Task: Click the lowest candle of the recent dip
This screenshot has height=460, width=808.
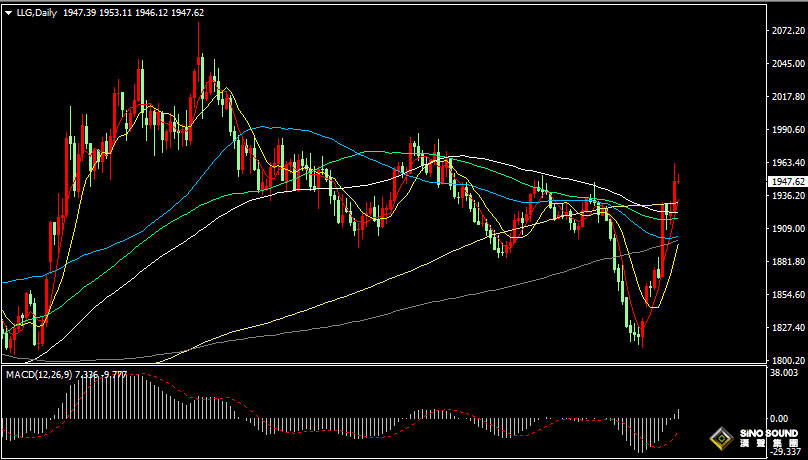Action: (640, 340)
